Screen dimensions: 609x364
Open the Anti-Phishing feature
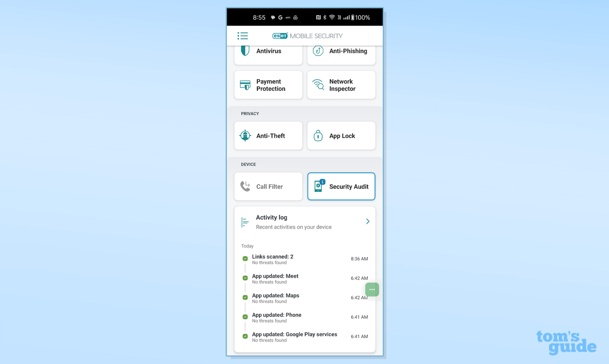[x=341, y=51]
